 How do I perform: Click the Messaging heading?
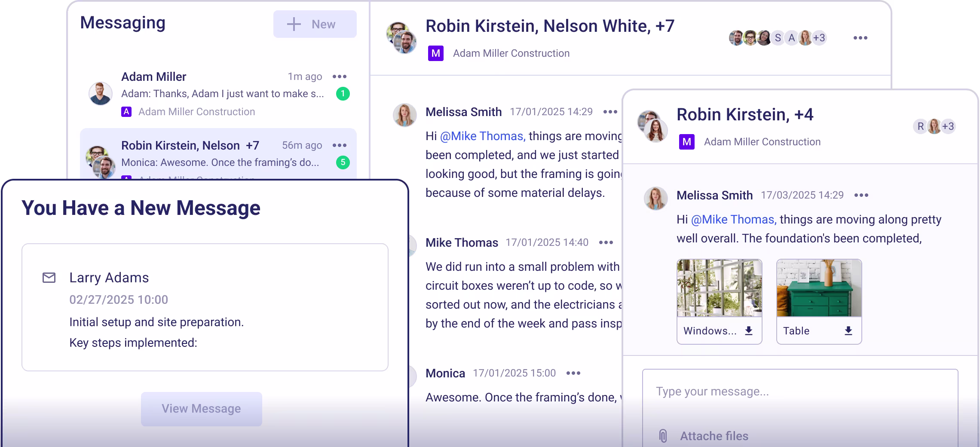(122, 22)
